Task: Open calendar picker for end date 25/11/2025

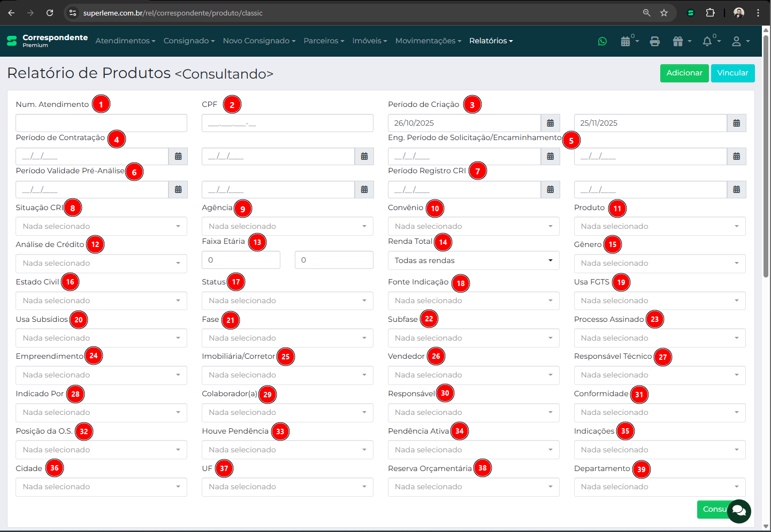Action: click(736, 123)
